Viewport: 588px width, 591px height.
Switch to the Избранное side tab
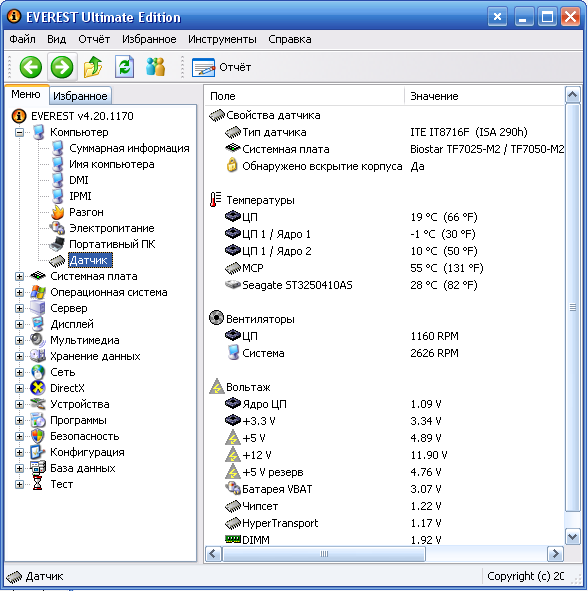[80, 96]
